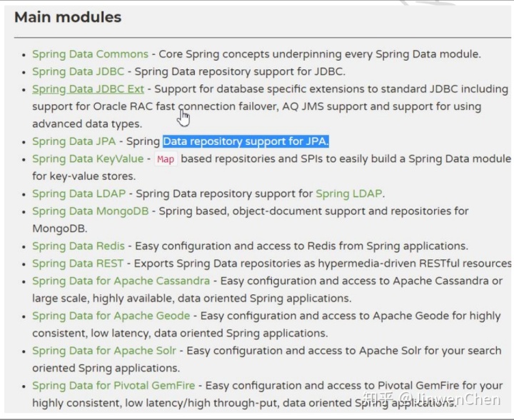
Task: Click the Map code label
Action: click(x=166, y=159)
